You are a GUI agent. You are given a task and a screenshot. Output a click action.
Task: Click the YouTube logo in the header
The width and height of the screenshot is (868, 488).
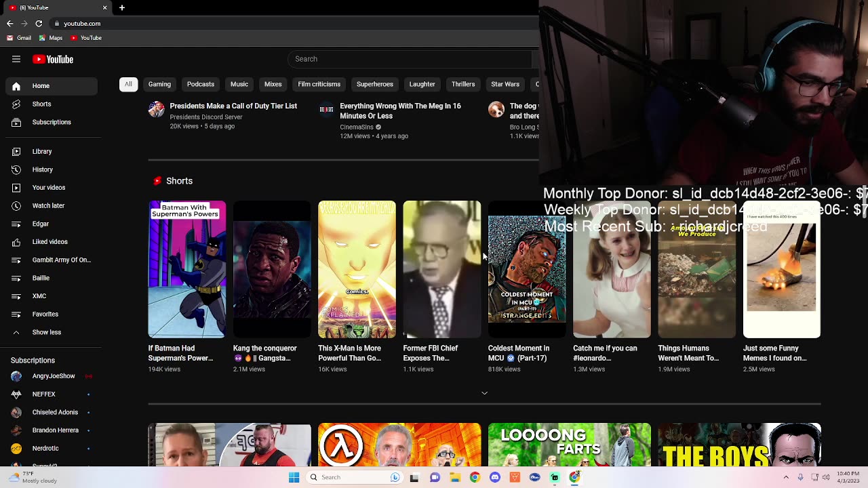[53, 59]
